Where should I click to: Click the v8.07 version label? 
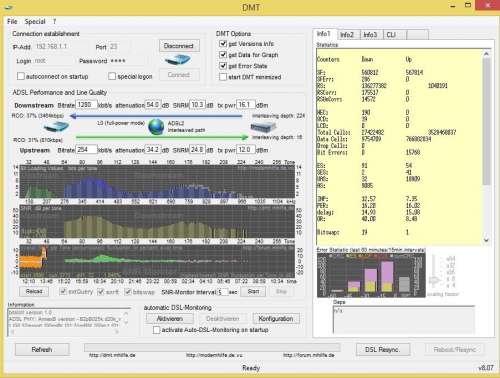[x=485, y=368]
